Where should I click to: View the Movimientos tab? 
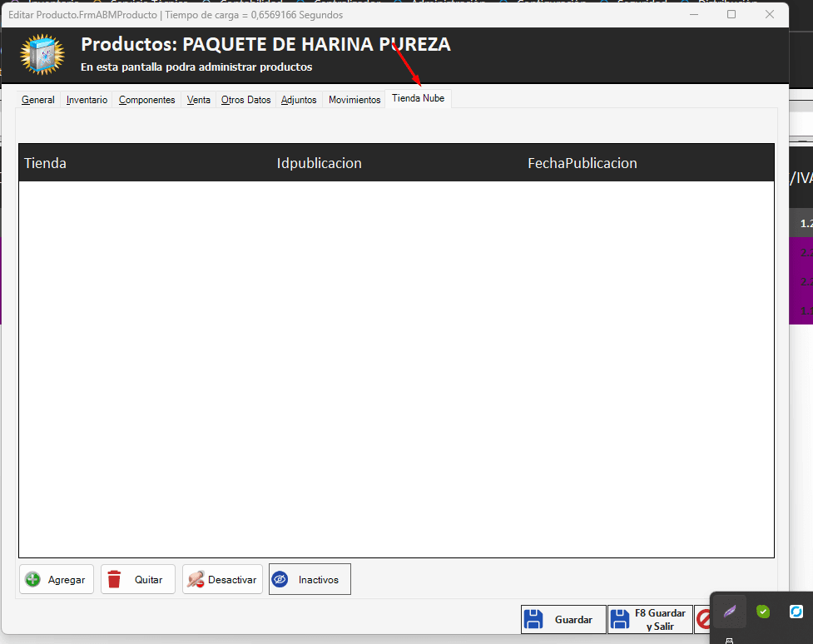354,100
